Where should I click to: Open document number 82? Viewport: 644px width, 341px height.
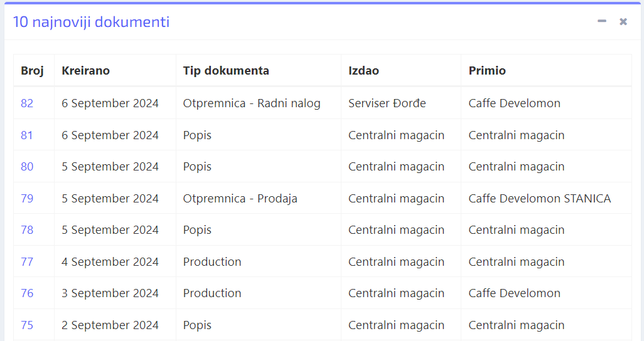[27, 103]
